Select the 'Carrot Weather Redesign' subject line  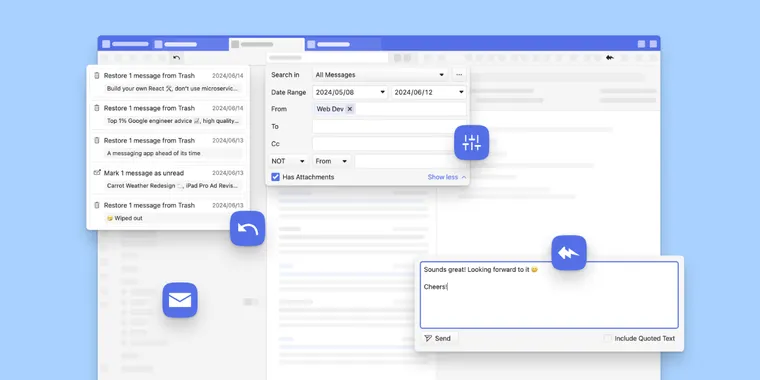coord(173,186)
